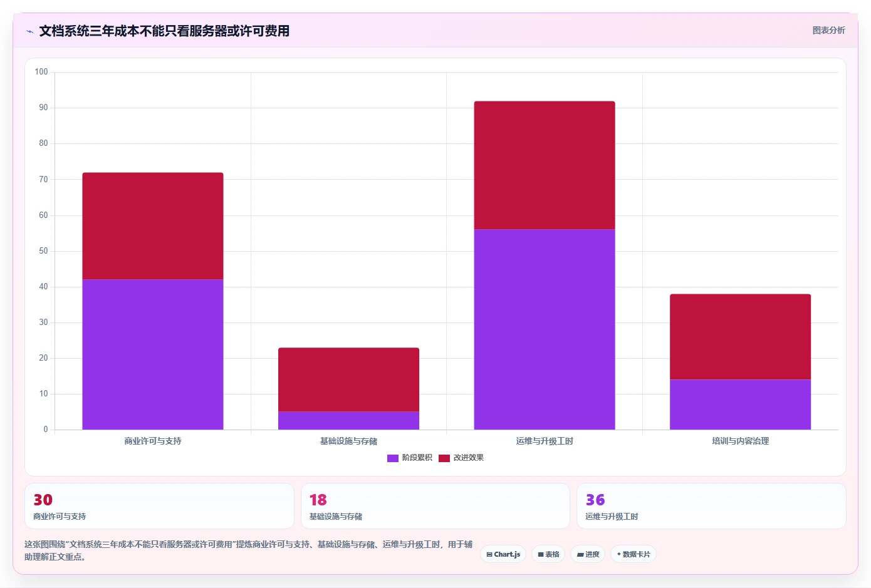
Task: Click the square icon inside the 表格 chip
Action: 541,555
